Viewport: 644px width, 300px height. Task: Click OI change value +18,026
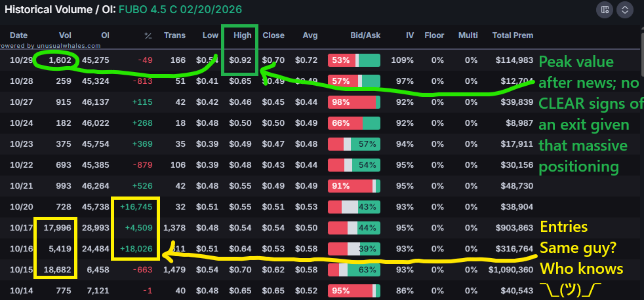(x=136, y=249)
